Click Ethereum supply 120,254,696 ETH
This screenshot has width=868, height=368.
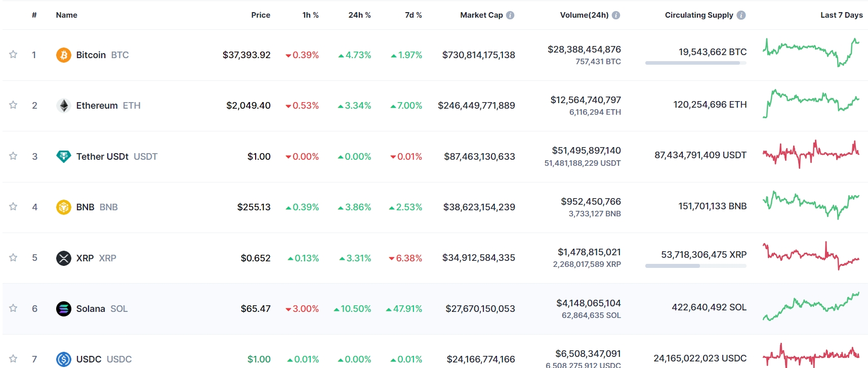(x=710, y=104)
